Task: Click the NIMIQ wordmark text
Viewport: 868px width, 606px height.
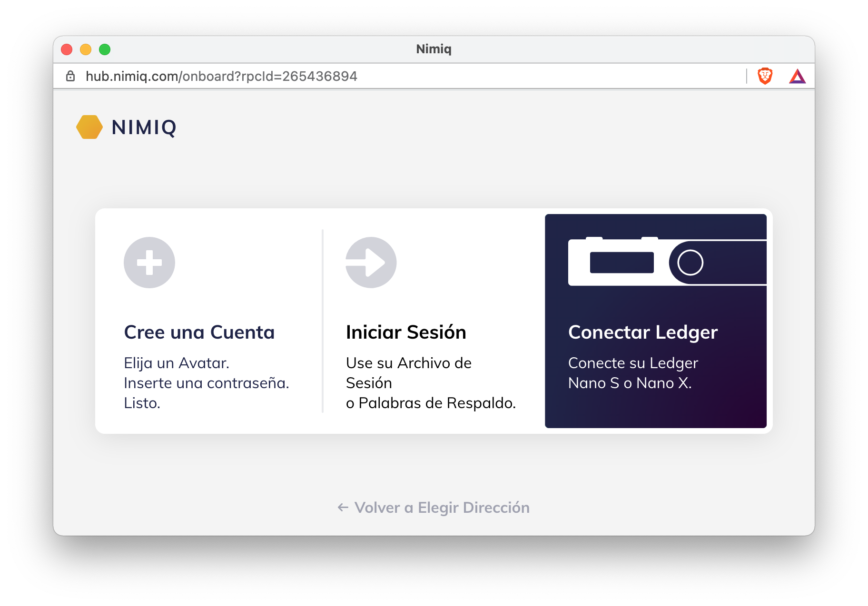Action: coord(144,127)
